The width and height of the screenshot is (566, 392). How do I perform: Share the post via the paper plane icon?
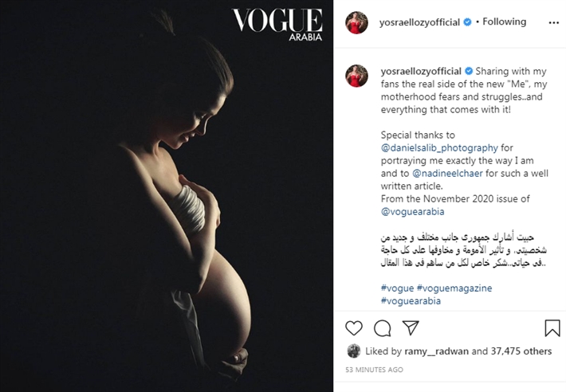[x=411, y=327]
